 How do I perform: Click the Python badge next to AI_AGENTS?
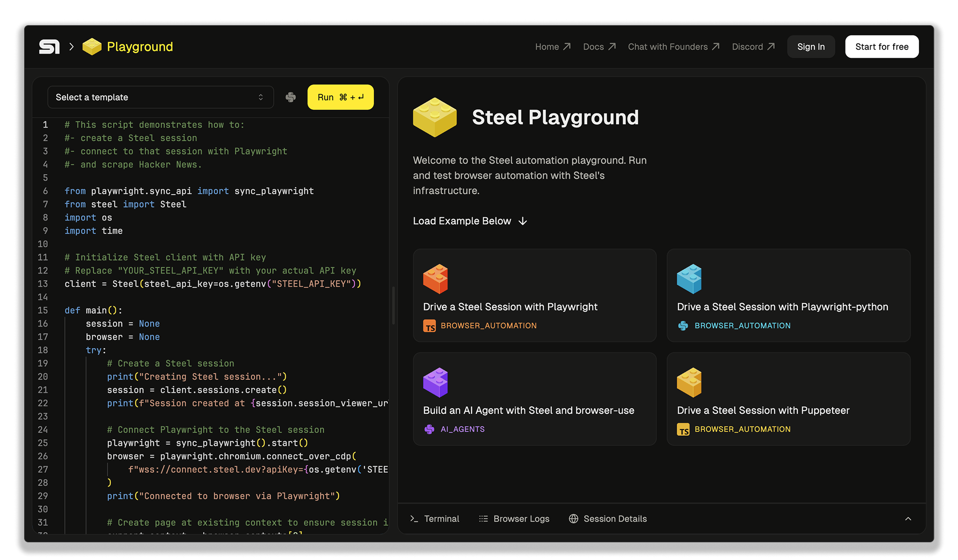click(429, 429)
